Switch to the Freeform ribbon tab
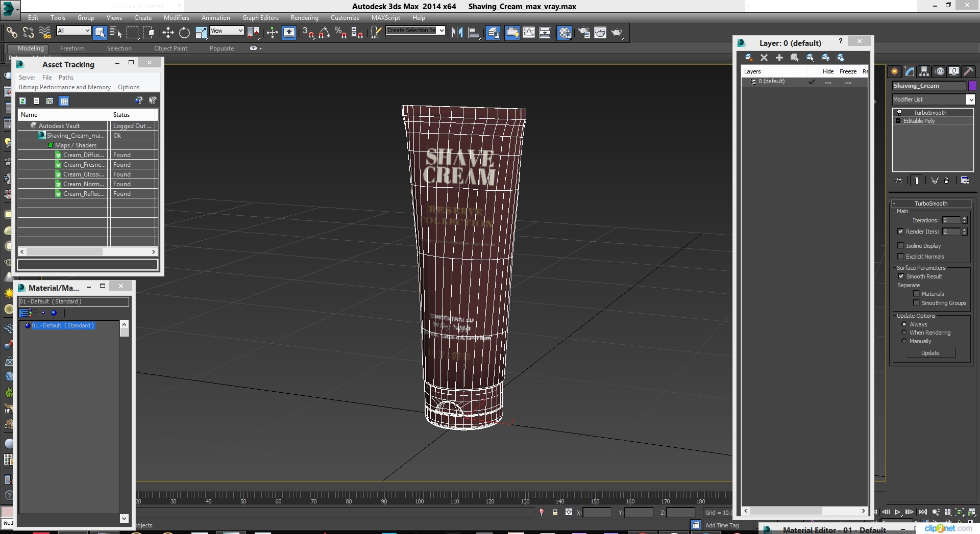 [x=72, y=48]
